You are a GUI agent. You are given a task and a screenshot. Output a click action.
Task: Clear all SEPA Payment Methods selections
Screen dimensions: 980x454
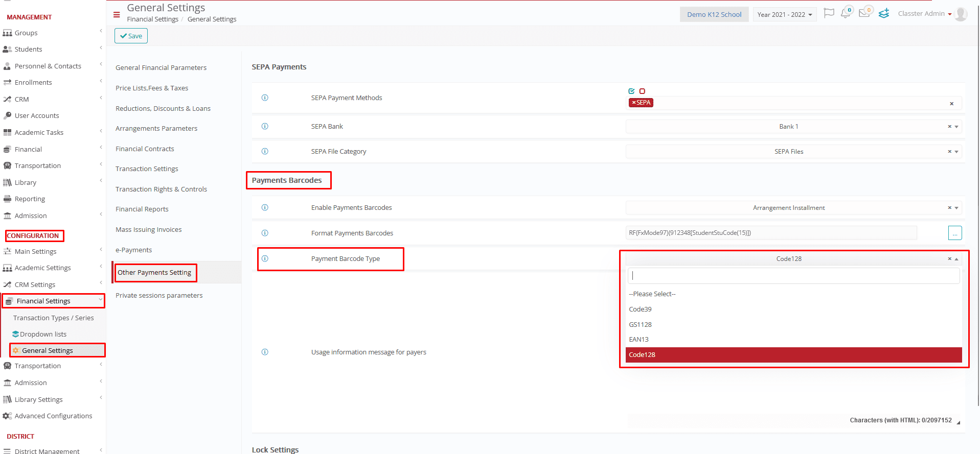coord(951,104)
